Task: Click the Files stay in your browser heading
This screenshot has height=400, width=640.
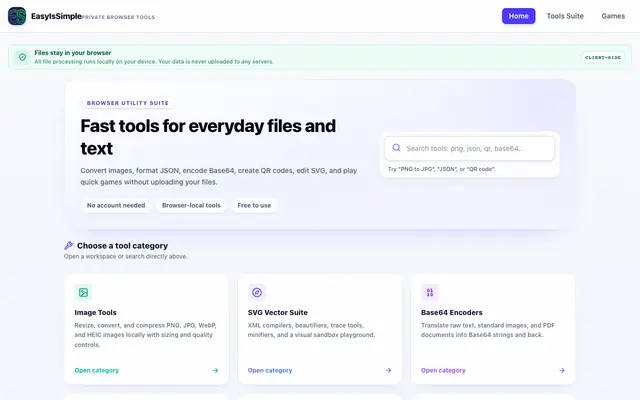Action: (x=73, y=53)
